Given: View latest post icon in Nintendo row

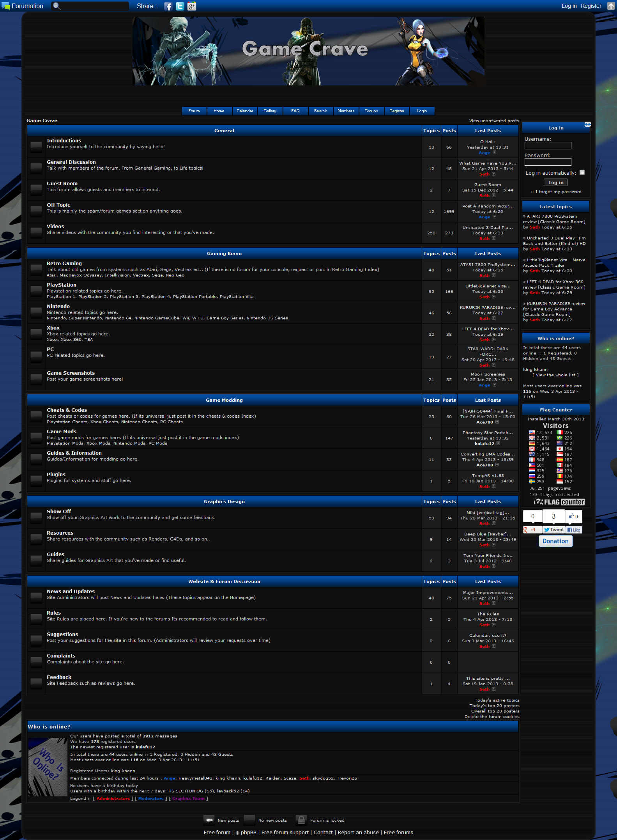Looking at the screenshot, I should 493,318.
